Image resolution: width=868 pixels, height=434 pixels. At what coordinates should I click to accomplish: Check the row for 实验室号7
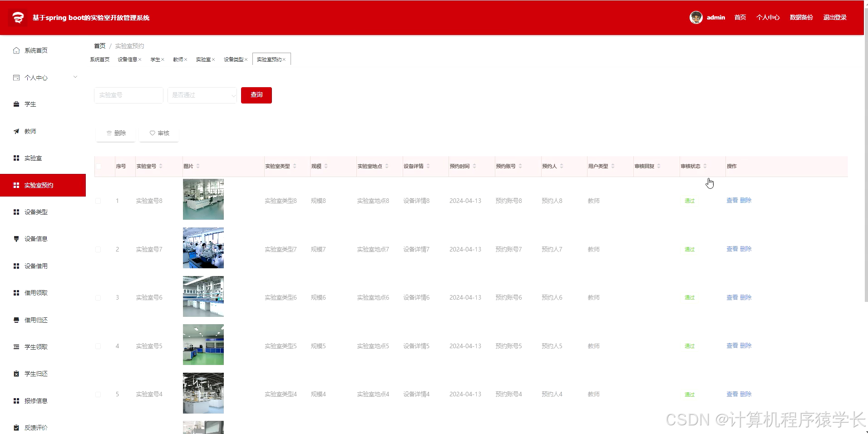click(x=98, y=249)
